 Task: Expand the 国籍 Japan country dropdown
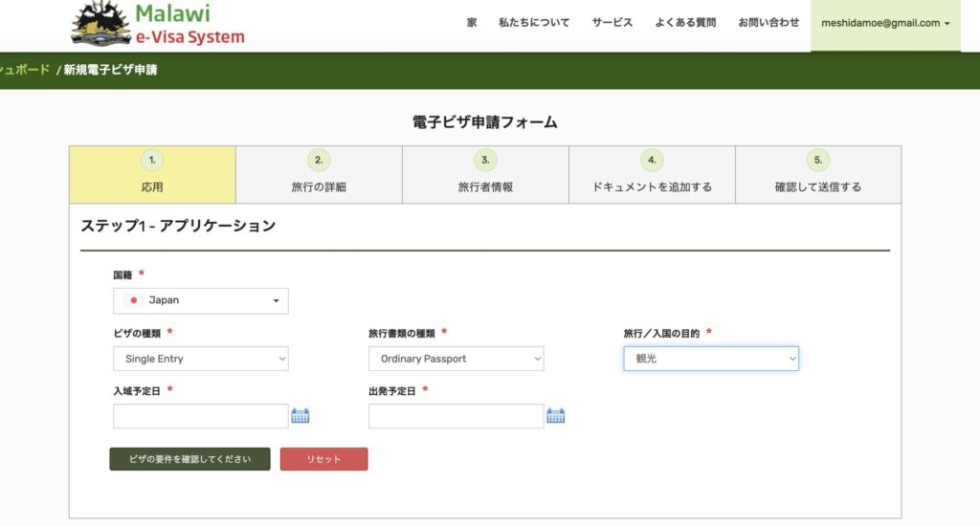201,300
